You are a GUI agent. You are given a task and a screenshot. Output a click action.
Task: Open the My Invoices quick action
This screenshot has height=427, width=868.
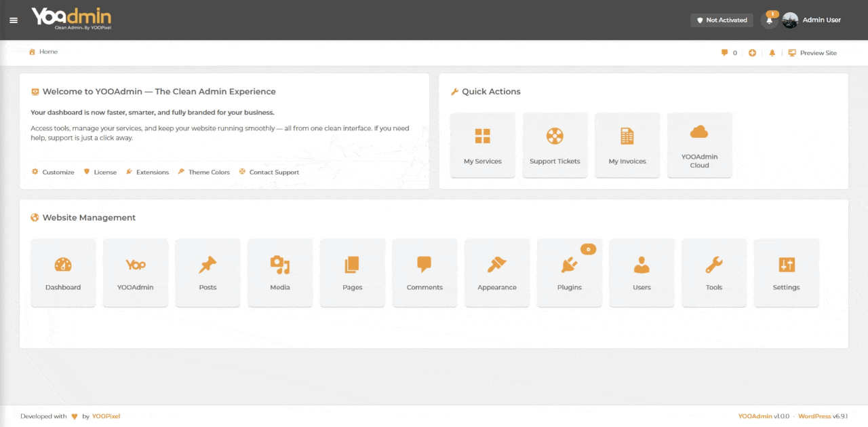[x=627, y=145]
